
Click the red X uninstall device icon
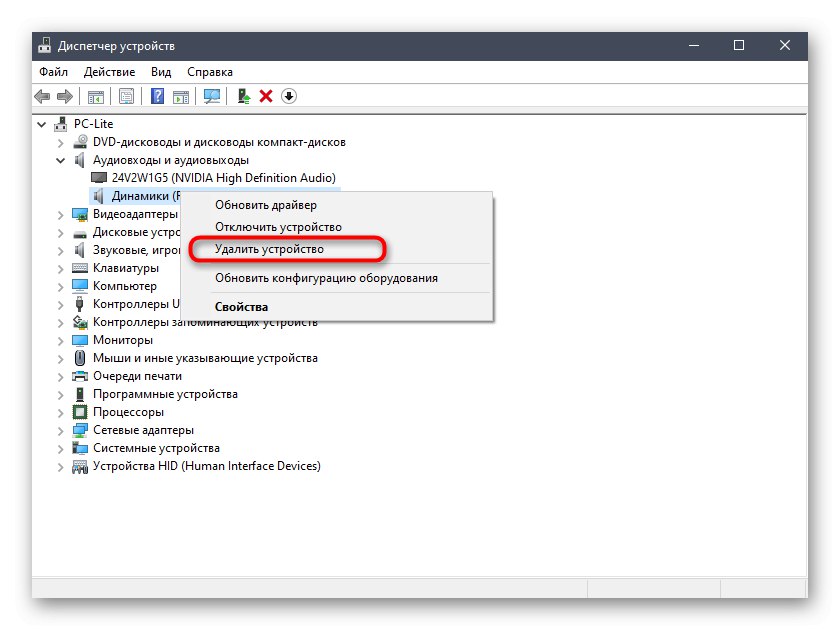pyautogui.click(x=266, y=96)
